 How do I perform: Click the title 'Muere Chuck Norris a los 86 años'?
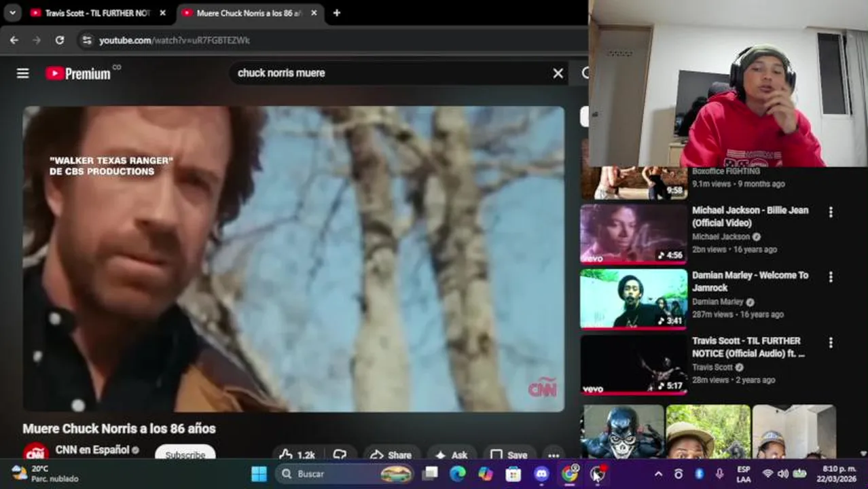(x=119, y=429)
